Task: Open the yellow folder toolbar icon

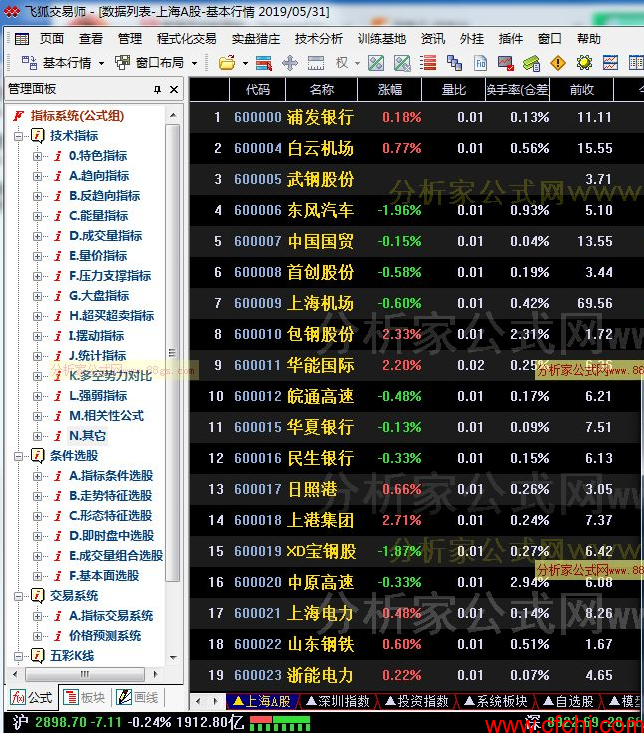Action: point(227,63)
